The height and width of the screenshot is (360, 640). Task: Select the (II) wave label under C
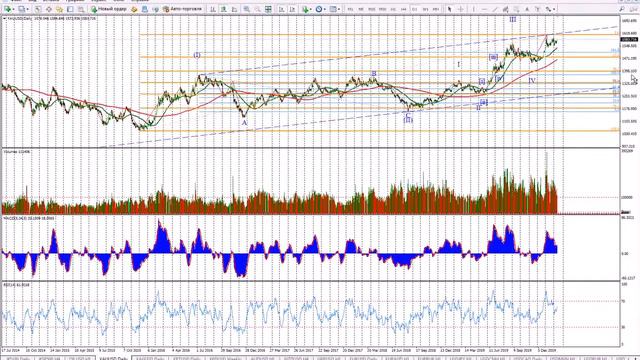tap(408, 120)
